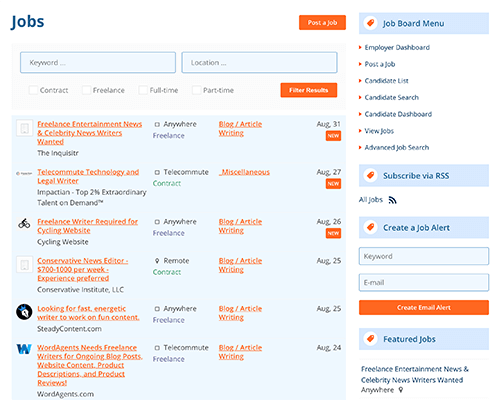The image size is (499, 400).
Task: Click the Cycling Website bicycle logo
Action: click(24, 223)
